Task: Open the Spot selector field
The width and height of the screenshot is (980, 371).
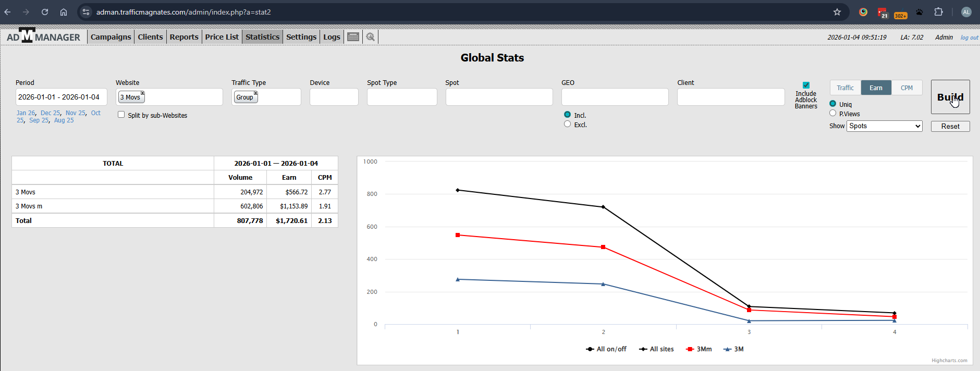Action: click(x=499, y=97)
